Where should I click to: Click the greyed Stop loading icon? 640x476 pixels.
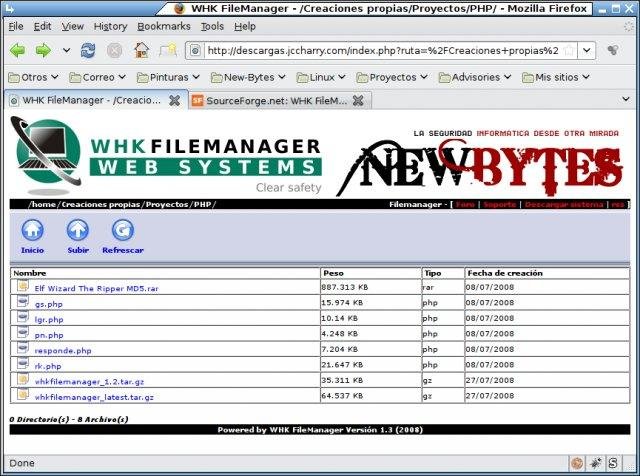(x=114, y=51)
